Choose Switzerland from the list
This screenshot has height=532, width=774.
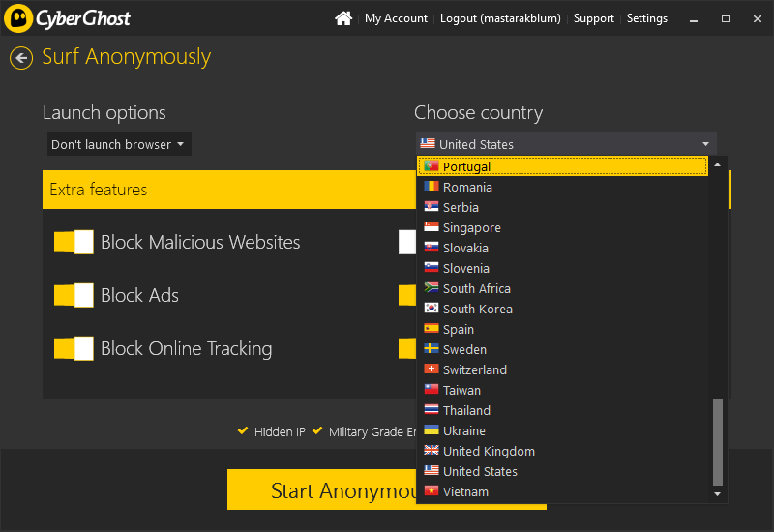[x=562, y=369]
